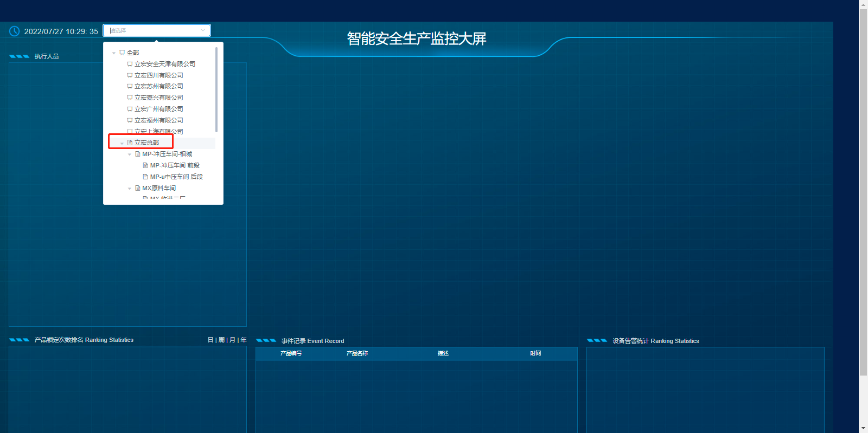Click the tree dropdown's scrollbar thumb
868x433 pixels.
click(216, 89)
